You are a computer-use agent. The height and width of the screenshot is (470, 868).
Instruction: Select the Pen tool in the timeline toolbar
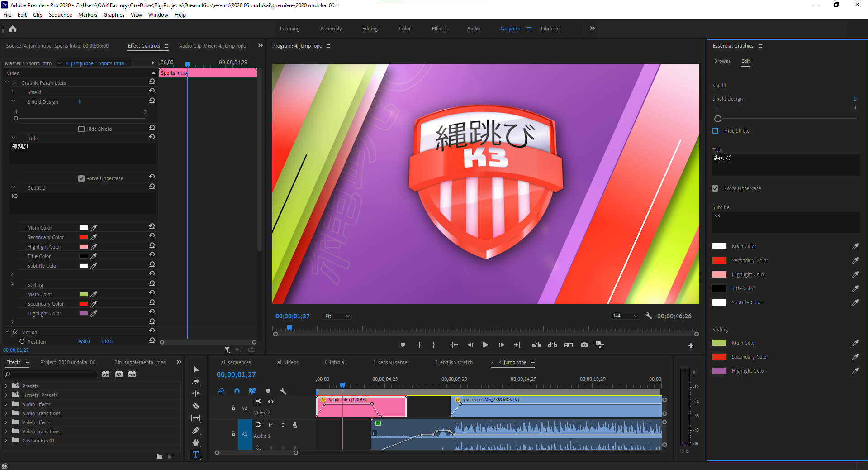point(196,431)
